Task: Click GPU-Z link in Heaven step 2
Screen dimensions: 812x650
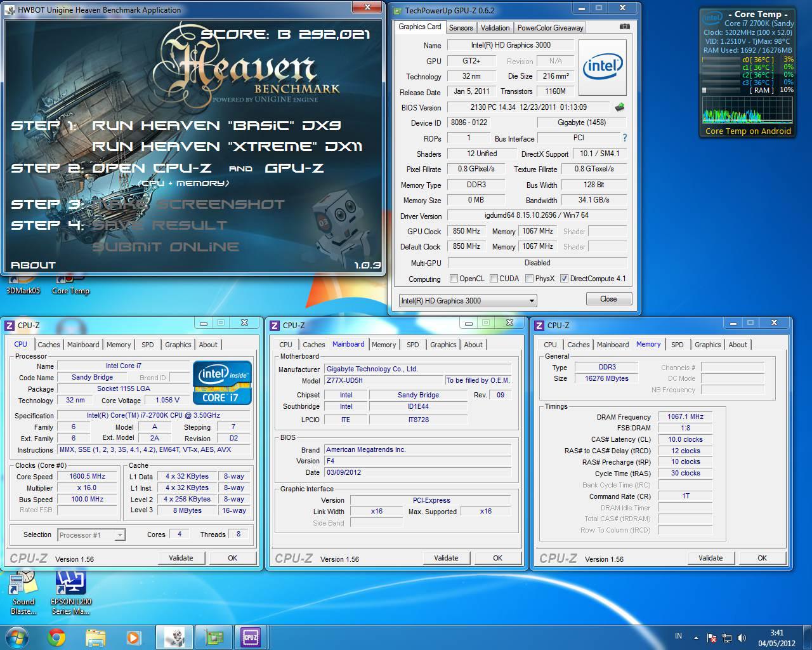Action: (294, 168)
